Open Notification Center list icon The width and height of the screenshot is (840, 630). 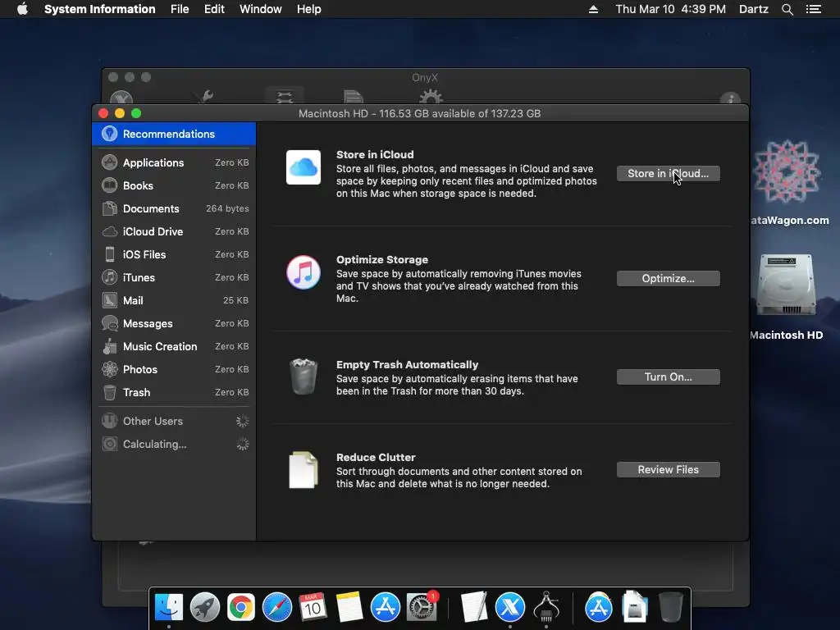tap(814, 9)
